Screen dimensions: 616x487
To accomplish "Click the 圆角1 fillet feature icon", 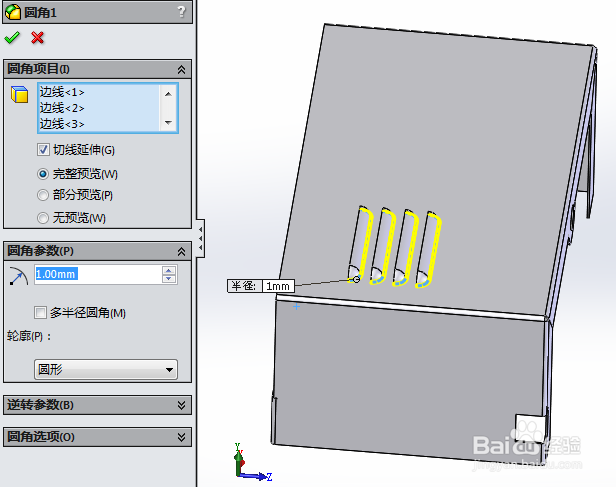I will tap(13, 12).
